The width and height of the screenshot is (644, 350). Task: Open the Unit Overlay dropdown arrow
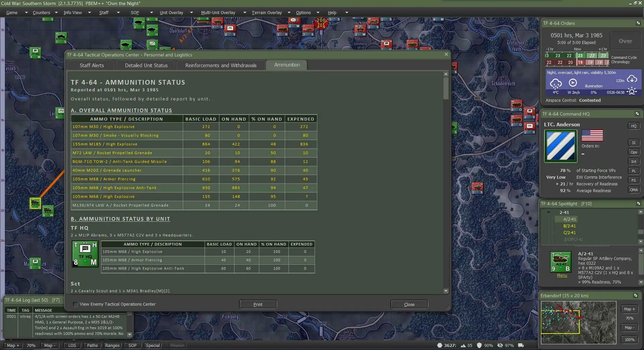pos(191,13)
